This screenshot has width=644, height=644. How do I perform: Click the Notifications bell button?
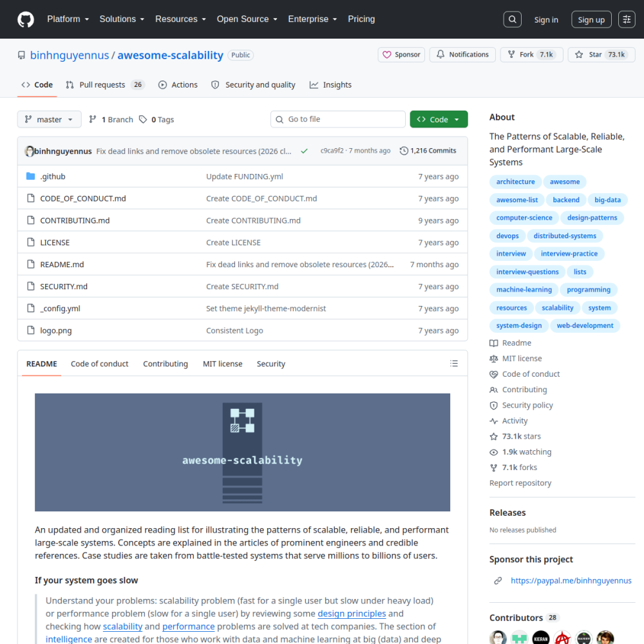[x=462, y=55]
